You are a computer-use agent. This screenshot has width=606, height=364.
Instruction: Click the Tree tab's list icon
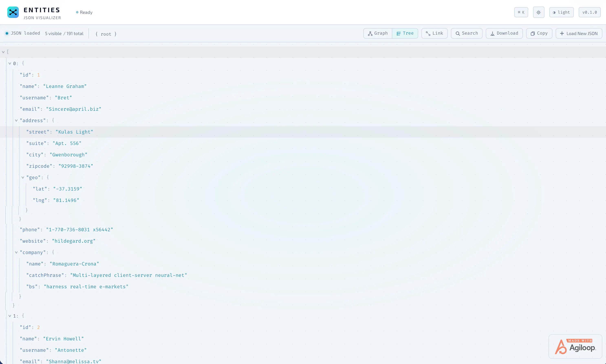[399, 34]
